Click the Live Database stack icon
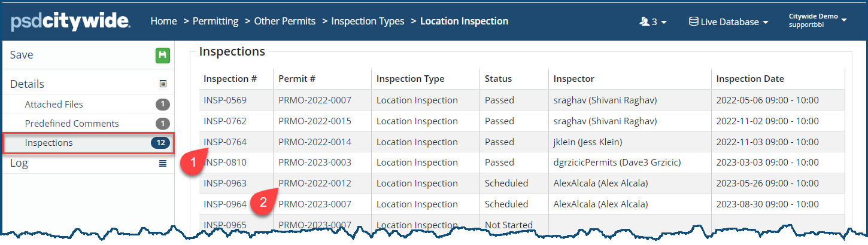The width and height of the screenshot is (868, 245). (x=693, y=22)
